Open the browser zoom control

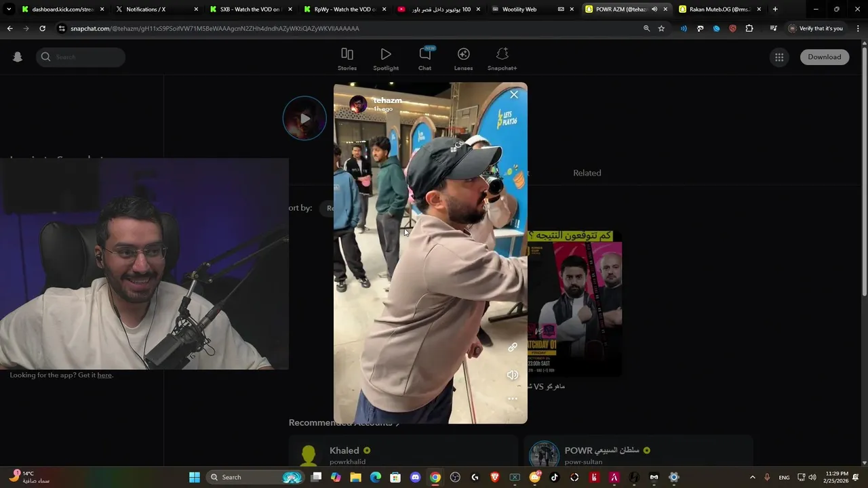(x=646, y=28)
